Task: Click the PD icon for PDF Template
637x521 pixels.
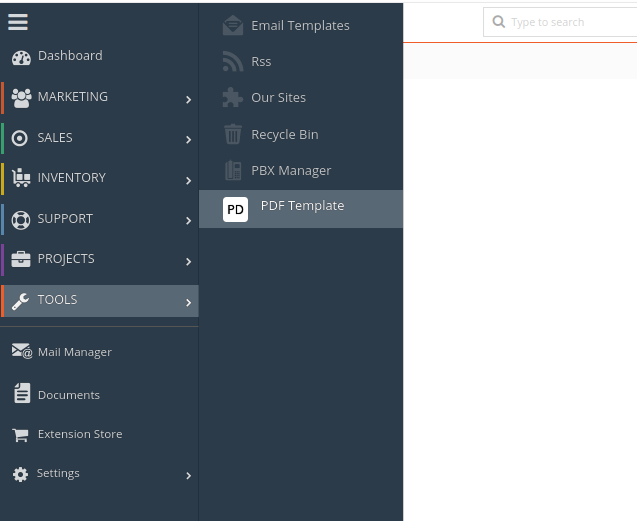Action: pos(235,209)
